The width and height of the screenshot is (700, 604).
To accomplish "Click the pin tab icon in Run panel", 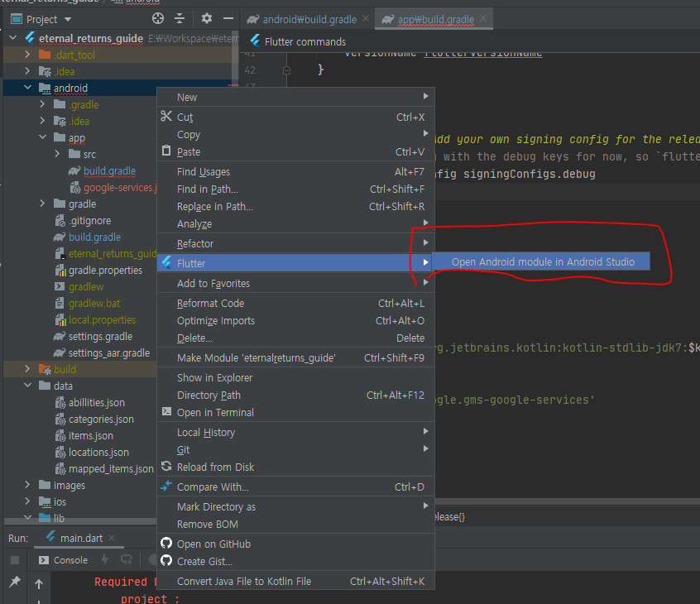I will click(x=15, y=581).
